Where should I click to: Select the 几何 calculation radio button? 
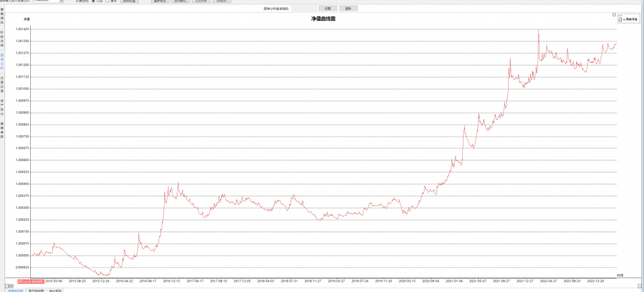(94, 1)
